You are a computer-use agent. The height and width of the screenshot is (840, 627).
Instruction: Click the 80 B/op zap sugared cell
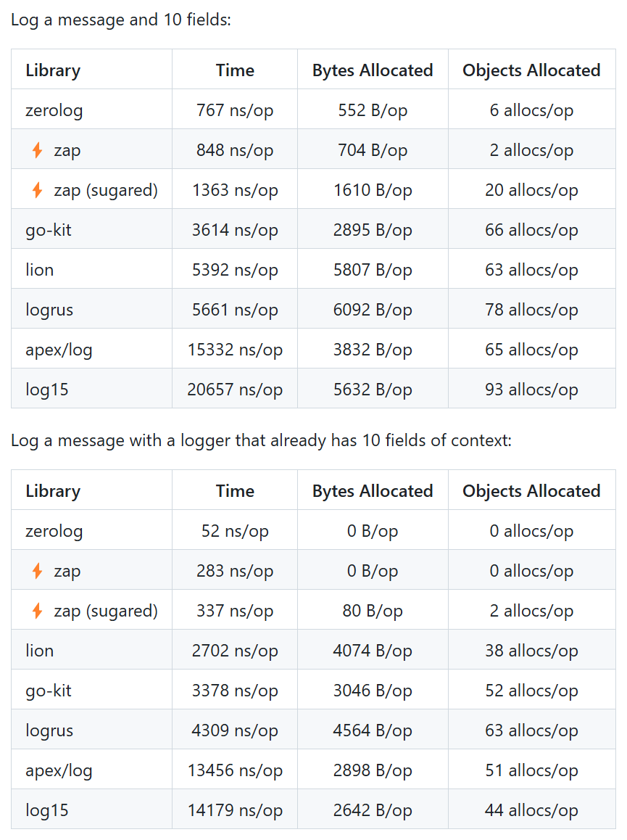[x=373, y=611]
